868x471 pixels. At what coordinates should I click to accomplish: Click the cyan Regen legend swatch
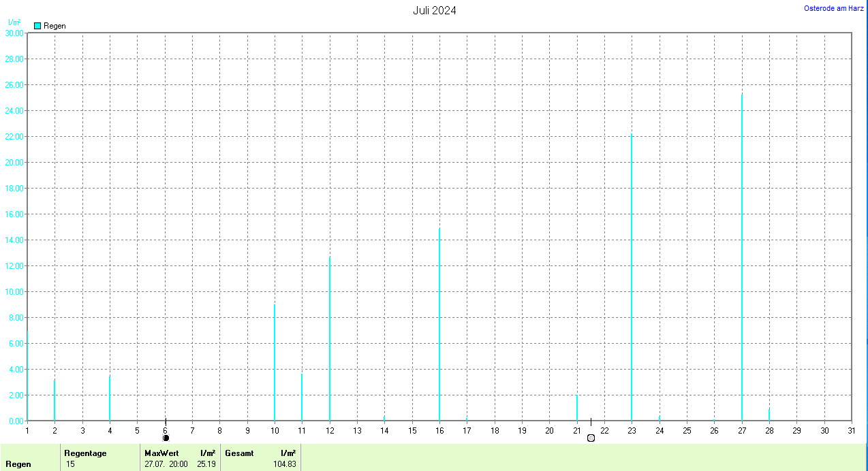pyautogui.click(x=37, y=26)
